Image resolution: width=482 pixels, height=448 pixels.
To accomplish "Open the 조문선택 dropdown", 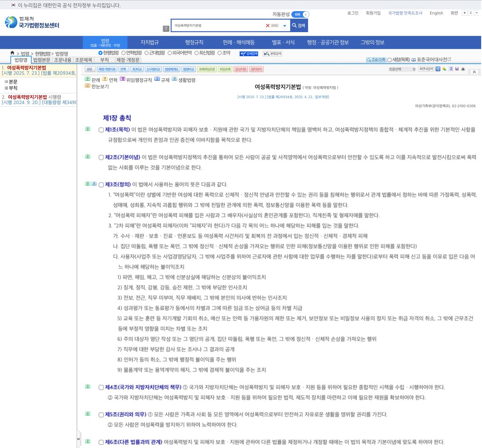I will 402,69.
